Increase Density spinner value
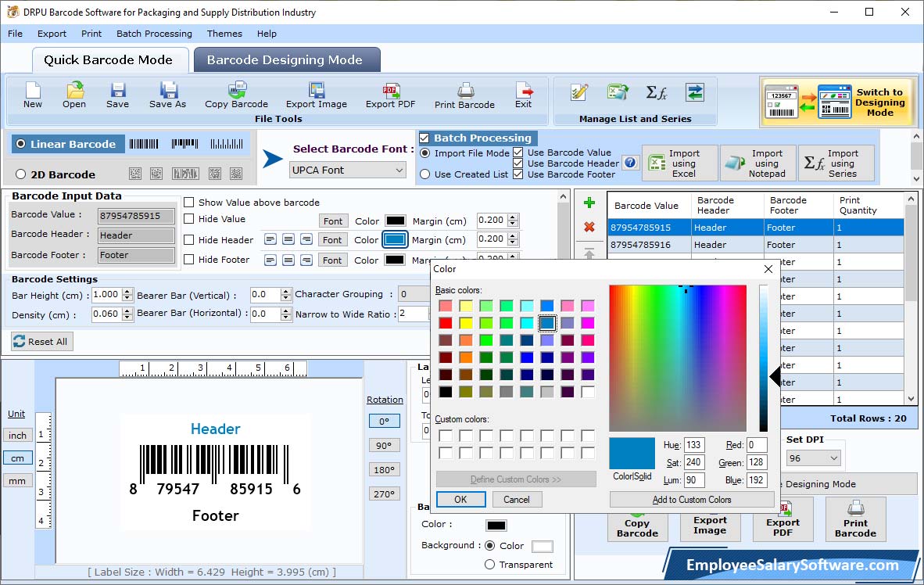924x585 pixels. point(127,310)
